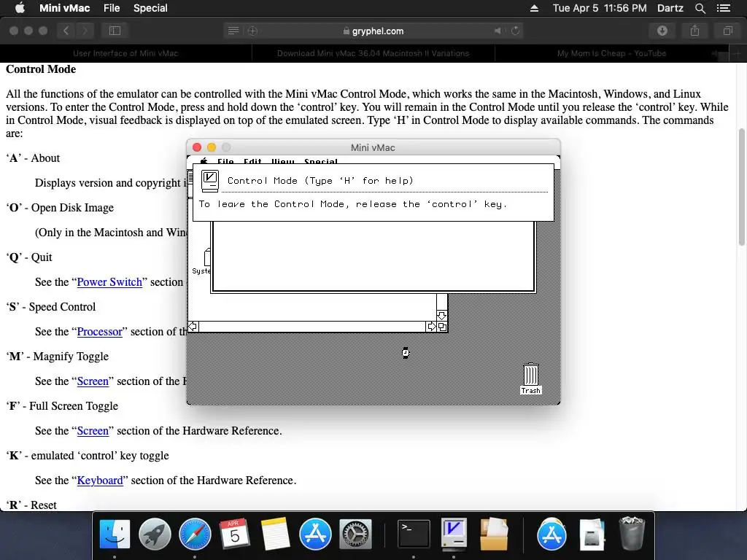Follow the Power Switch link
Image resolution: width=747 pixels, height=560 pixels.
coord(109,282)
